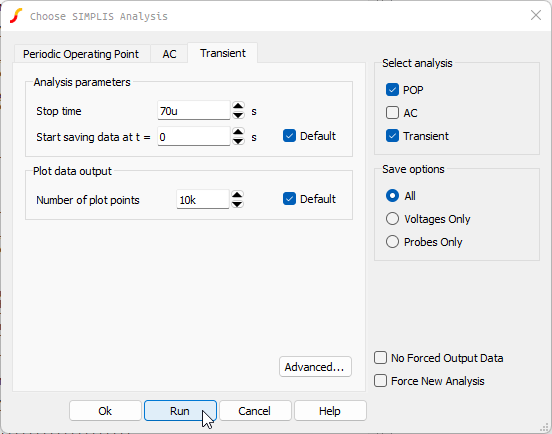The height and width of the screenshot is (434, 552).
Task: Decrement Start saving data time spinner
Action: pos(238,141)
